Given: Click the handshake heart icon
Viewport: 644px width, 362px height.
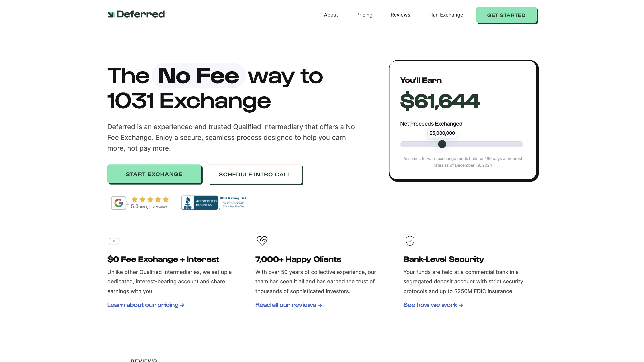Looking at the screenshot, I should click(262, 241).
